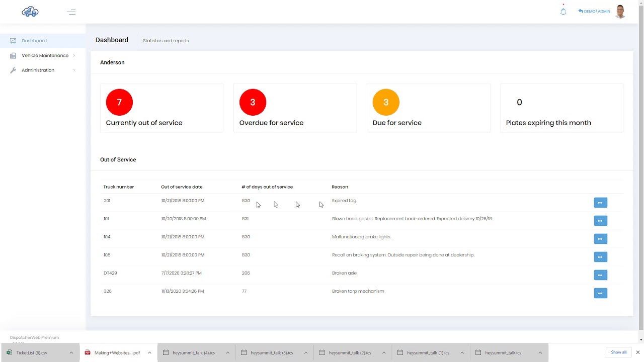This screenshot has height=362, width=644.
Task: Click the 831 days out of service value
Action: (x=245, y=219)
